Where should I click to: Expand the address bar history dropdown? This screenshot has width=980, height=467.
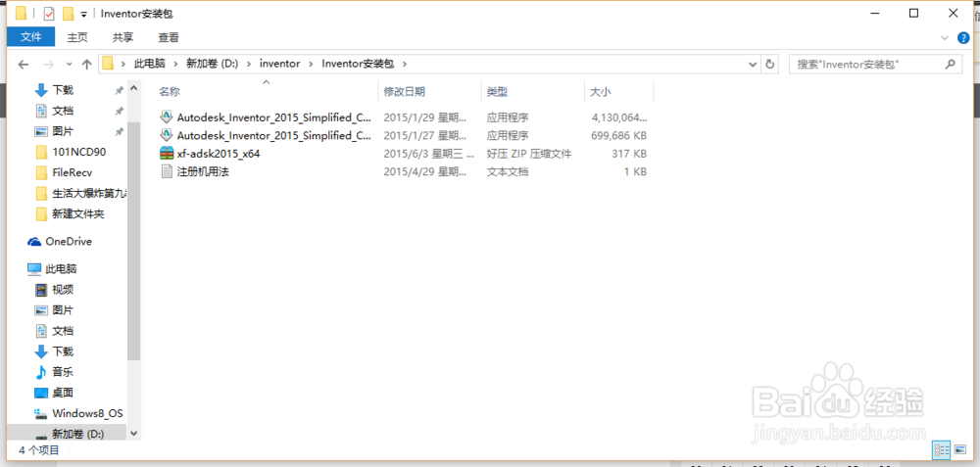coord(753,64)
